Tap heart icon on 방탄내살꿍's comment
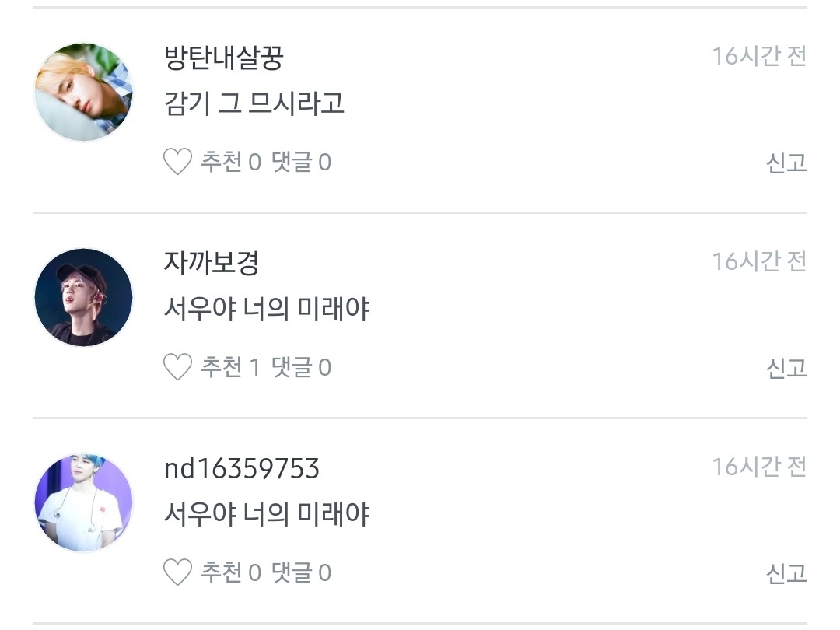This screenshot has width=840, height=630. 177,162
